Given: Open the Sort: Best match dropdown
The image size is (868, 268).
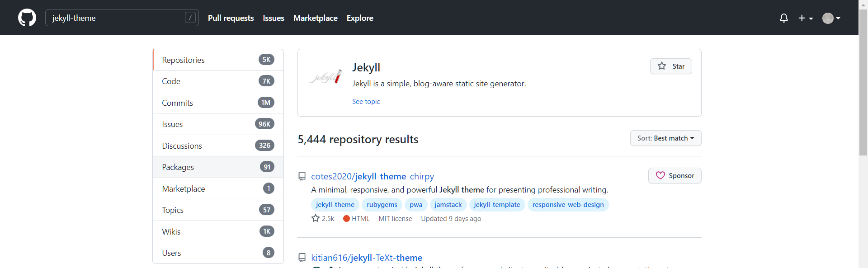Looking at the screenshot, I should [x=666, y=138].
